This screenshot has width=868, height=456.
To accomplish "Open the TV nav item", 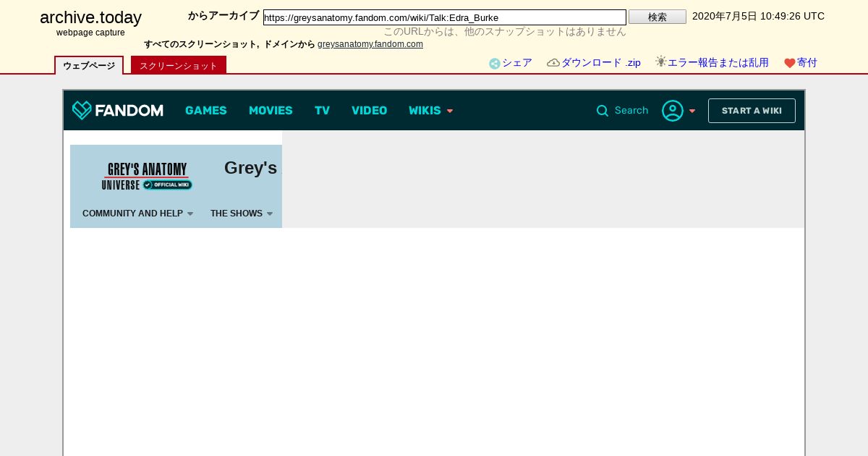I will (322, 111).
